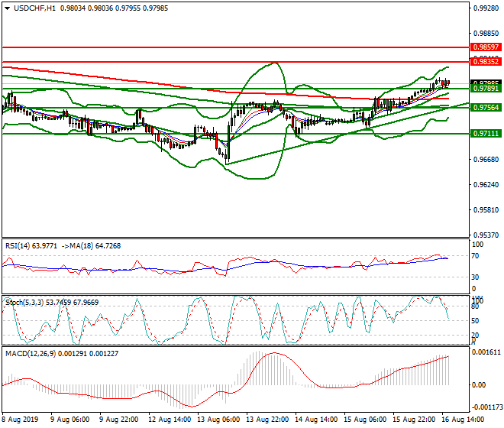The width and height of the screenshot is (504, 428).
Task: Click the MACD 0.001611 scale label
Action: [x=486, y=352]
